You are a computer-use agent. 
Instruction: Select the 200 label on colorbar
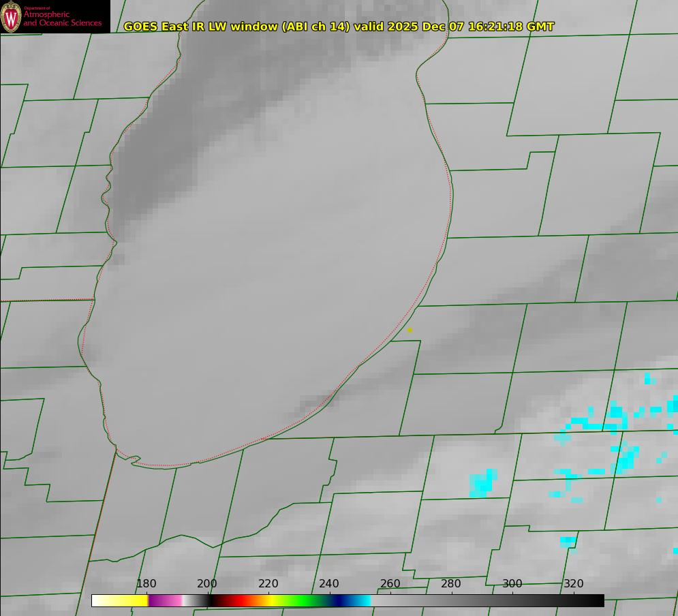[x=207, y=583]
